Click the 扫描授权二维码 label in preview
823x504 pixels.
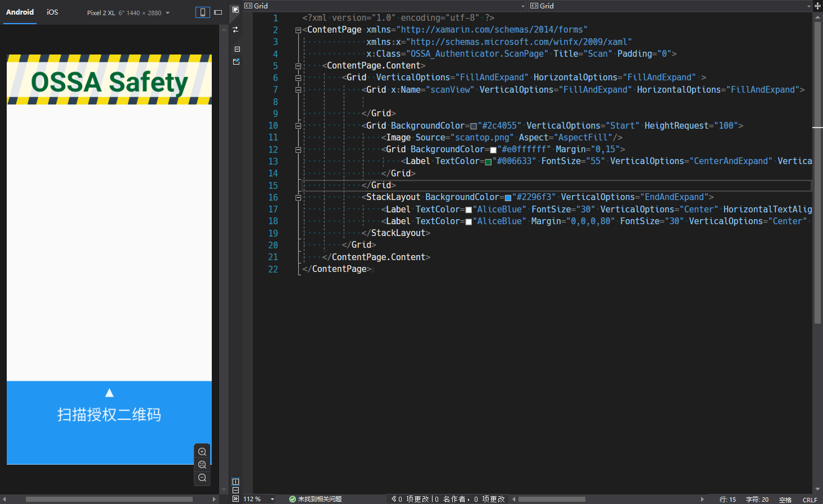pos(109,415)
